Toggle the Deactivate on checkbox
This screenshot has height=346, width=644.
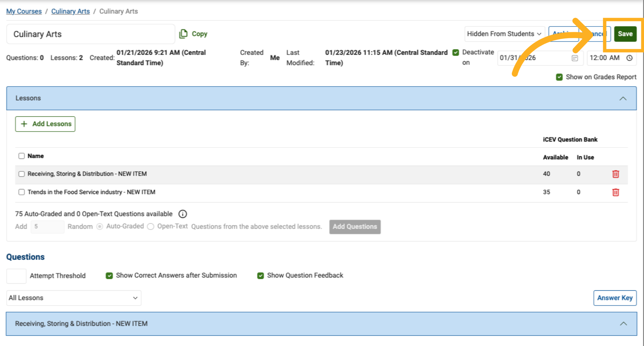click(455, 53)
